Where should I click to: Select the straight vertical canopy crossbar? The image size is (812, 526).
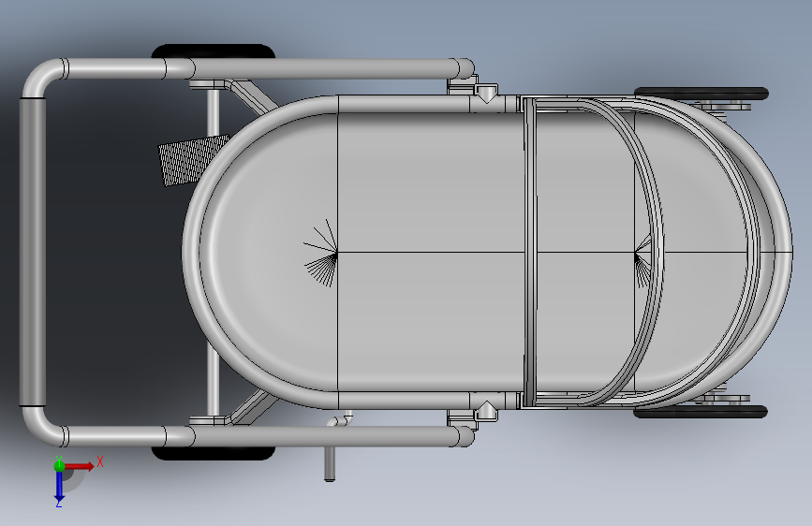pyautogui.click(x=530, y=252)
